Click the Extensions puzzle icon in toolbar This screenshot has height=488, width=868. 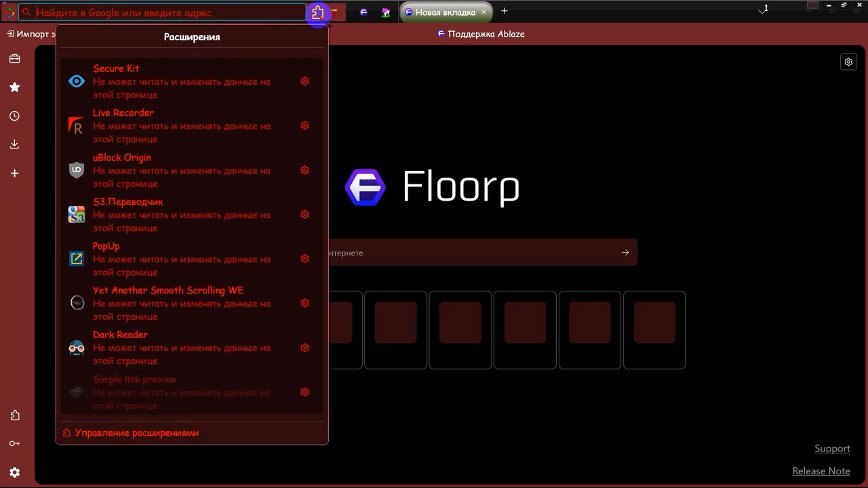pyautogui.click(x=317, y=12)
